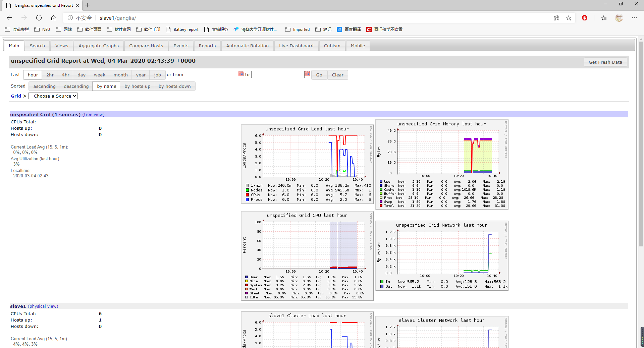Open the Battery report bookmark
Viewport: 644px width, 348px height.
click(x=182, y=30)
